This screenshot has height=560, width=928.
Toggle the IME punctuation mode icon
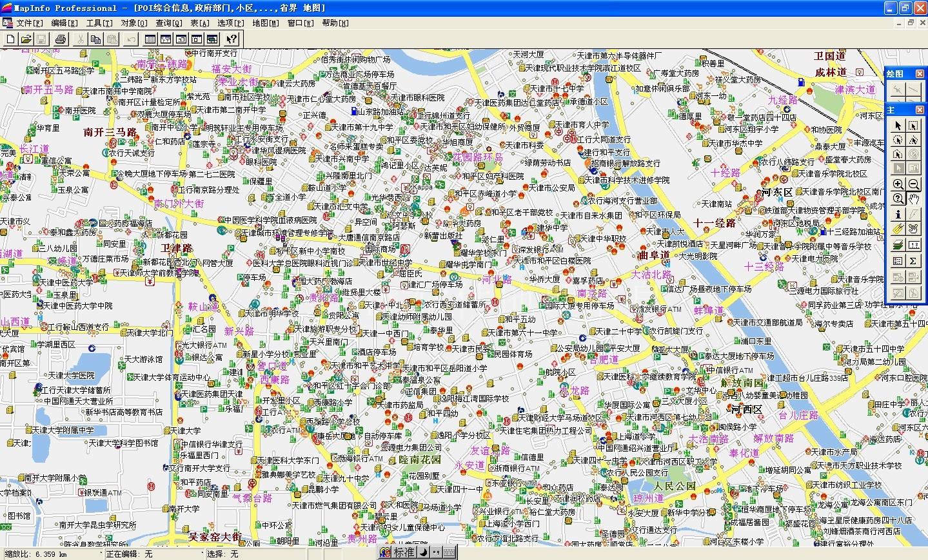point(435,553)
